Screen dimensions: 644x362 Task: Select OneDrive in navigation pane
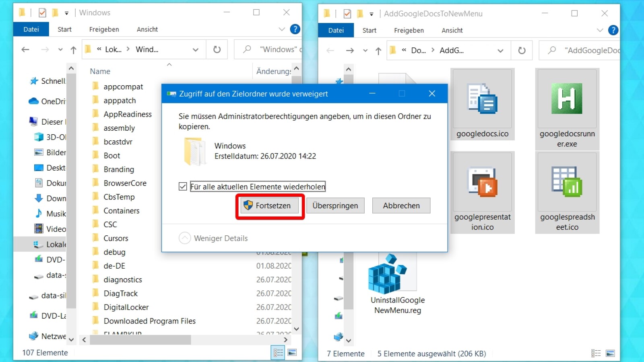[47, 101]
